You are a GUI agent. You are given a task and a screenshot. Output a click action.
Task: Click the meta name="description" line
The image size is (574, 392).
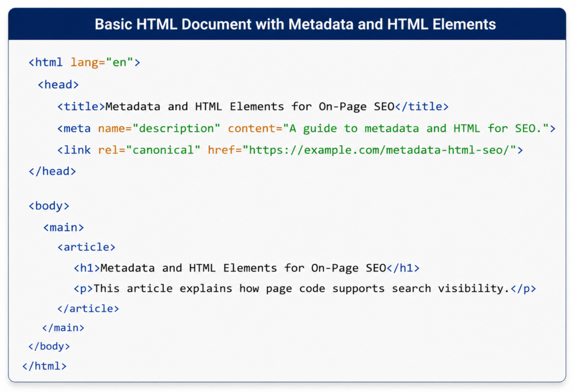click(307, 129)
